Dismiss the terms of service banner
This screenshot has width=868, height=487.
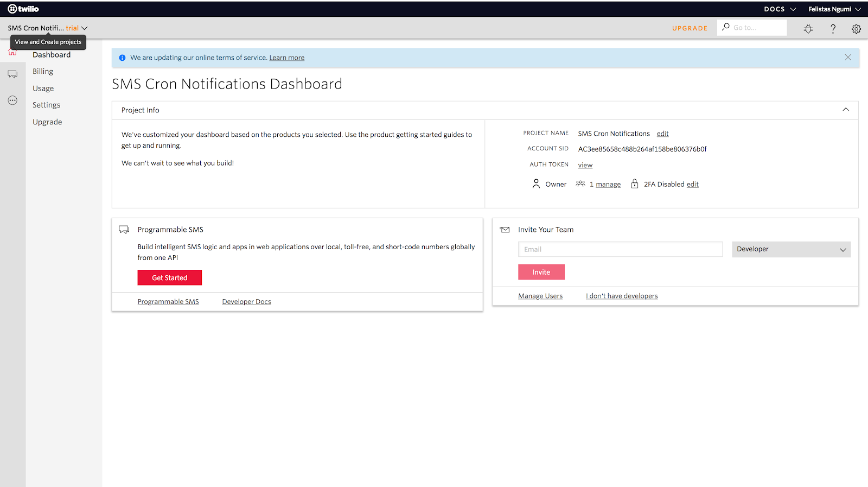point(848,58)
